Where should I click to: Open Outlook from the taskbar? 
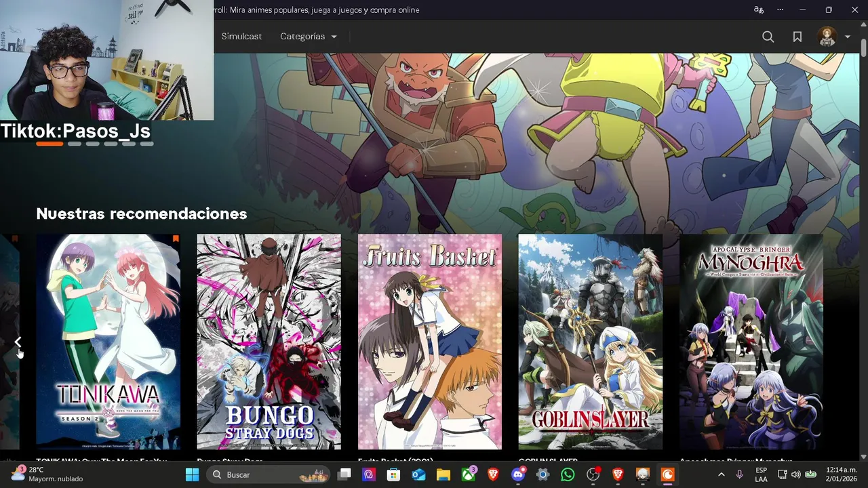tap(418, 474)
